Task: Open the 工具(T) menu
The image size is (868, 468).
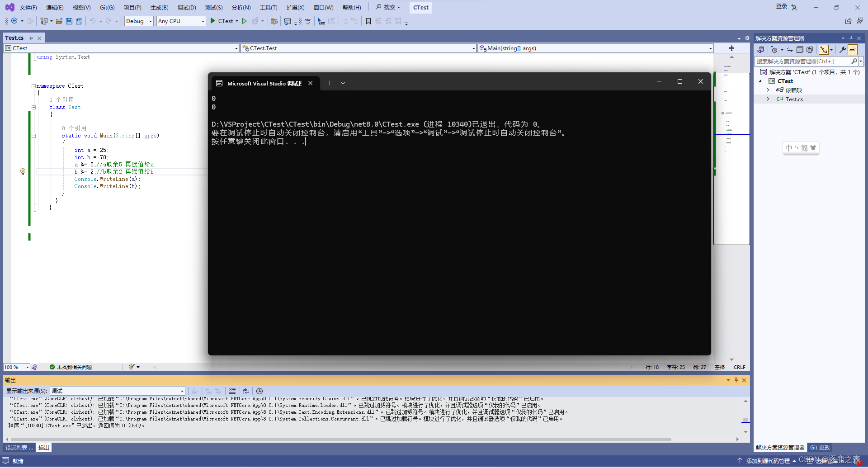Action: (x=269, y=8)
